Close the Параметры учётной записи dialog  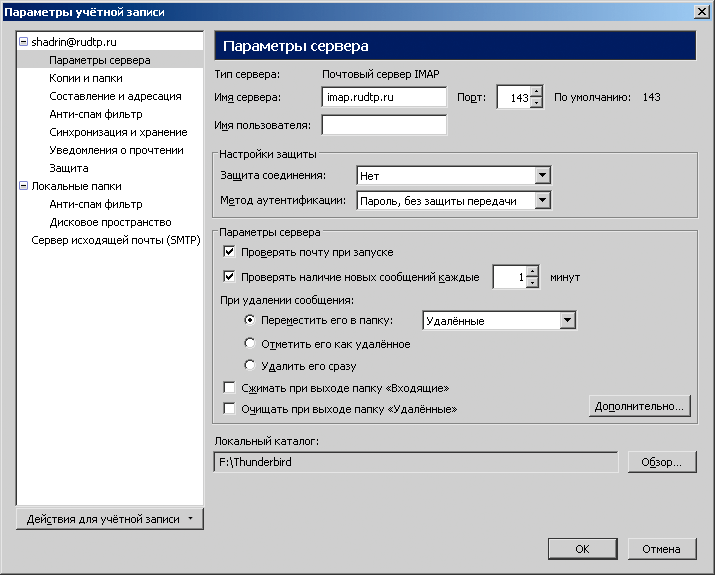coord(702,12)
